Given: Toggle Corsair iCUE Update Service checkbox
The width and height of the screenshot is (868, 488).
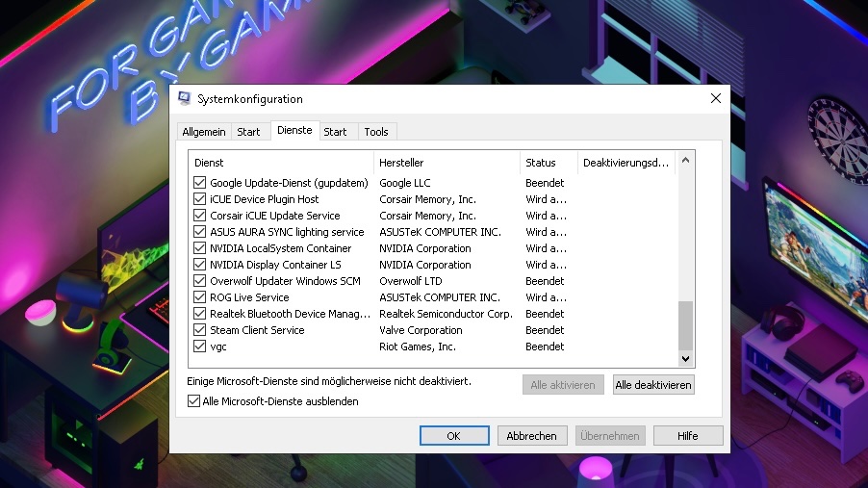Looking at the screenshot, I should (x=200, y=216).
